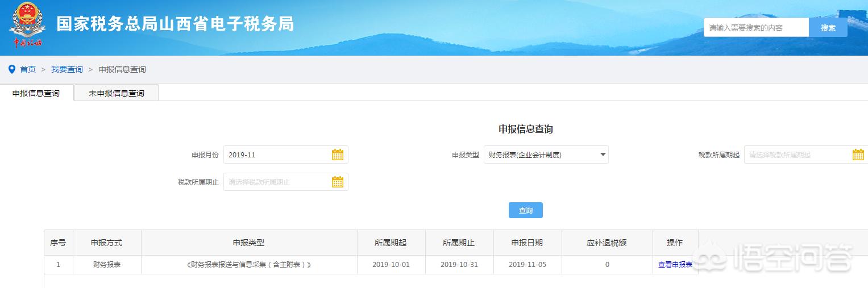
Task: Go to 首页 via breadcrumb
Action: (x=28, y=69)
